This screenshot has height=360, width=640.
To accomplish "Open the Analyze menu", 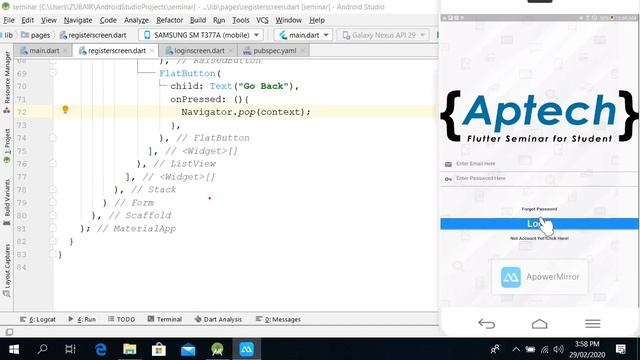I will 136,20.
